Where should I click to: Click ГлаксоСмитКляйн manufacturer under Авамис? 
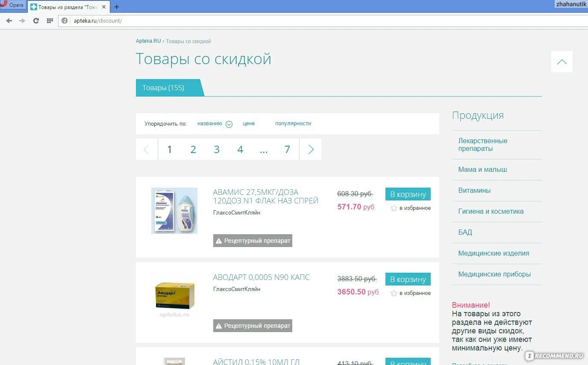pyautogui.click(x=237, y=213)
